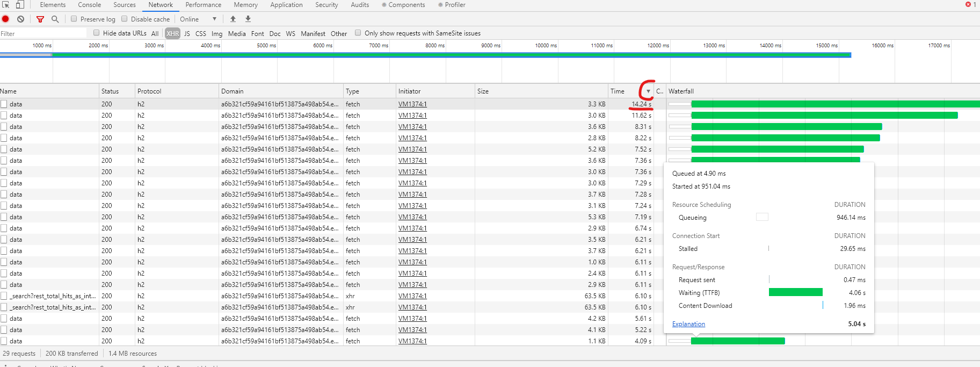This screenshot has height=367, width=980.
Task: Click the Waterfall column header
Action: [x=823, y=91]
